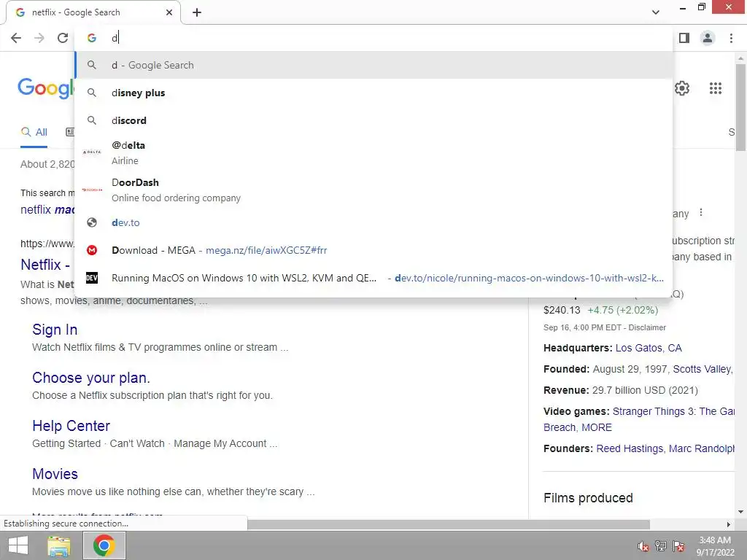Open the Scotts Valley link
This screenshot has height=560, width=747.
703,369
